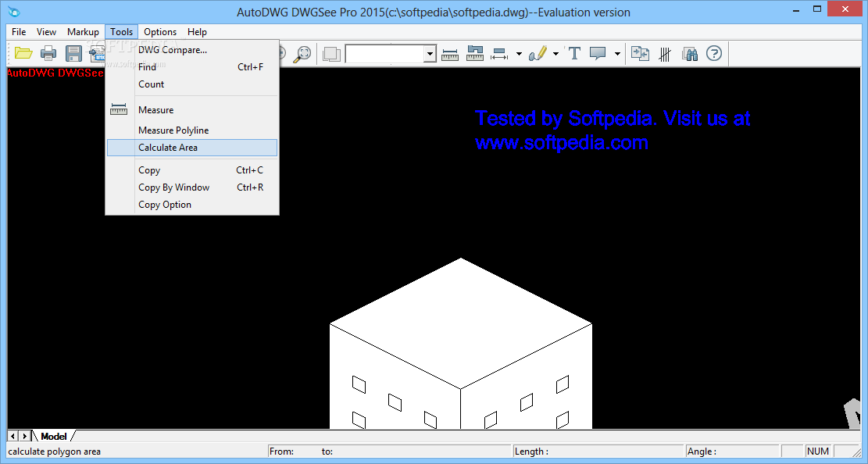868x464 pixels.
Task: Click the 'Length :' status bar field
Action: pos(598,452)
